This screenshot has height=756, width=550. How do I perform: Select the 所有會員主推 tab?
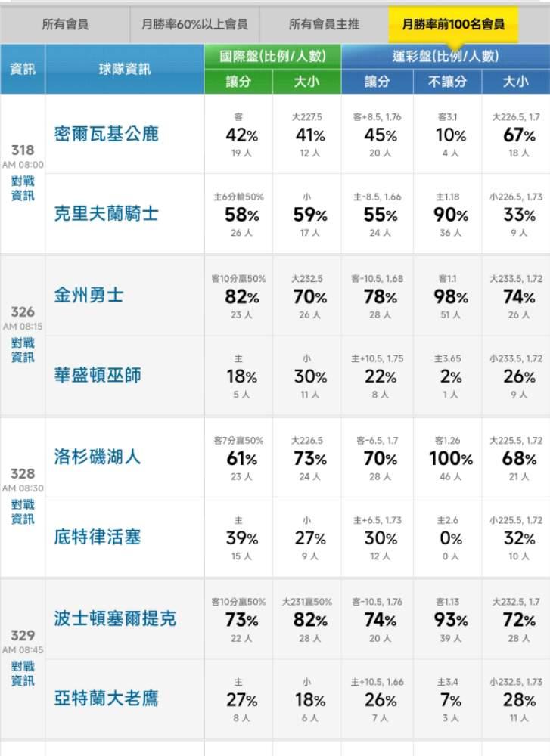324,25
